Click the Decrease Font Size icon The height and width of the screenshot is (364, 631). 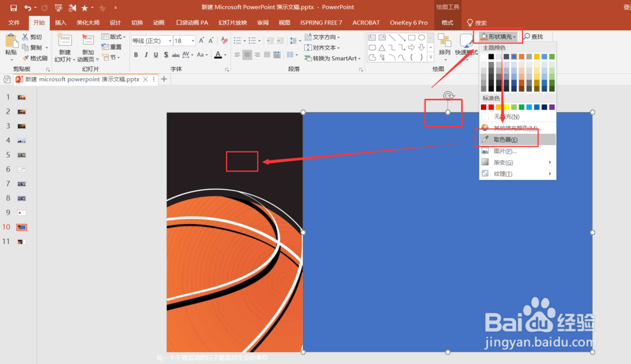pyautogui.click(x=211, y=40)
